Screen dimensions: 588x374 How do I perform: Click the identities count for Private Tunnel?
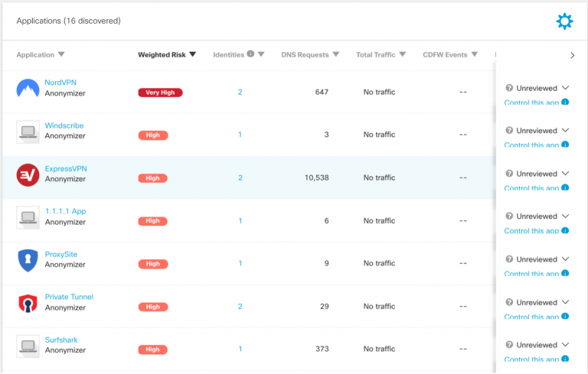[x=240, y=307]
